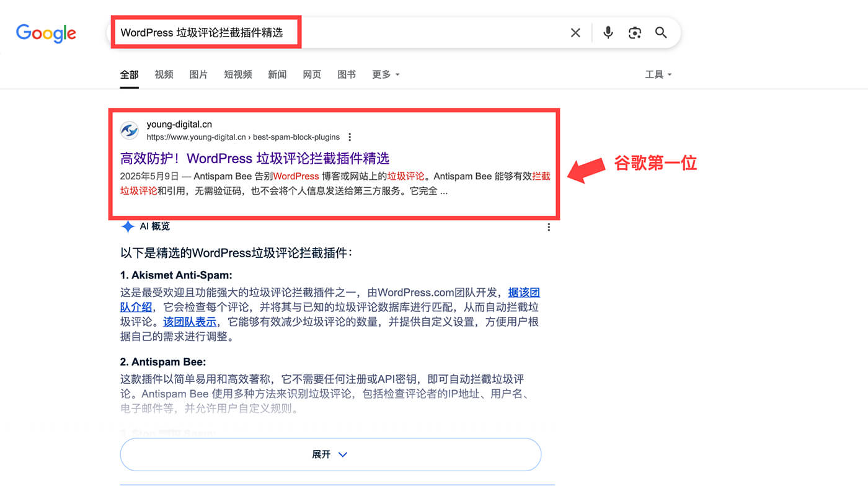Switch to the 图片 tab
Image resolution: width=868 pixels, height=496 pixels.
click(x=198, y=74)
